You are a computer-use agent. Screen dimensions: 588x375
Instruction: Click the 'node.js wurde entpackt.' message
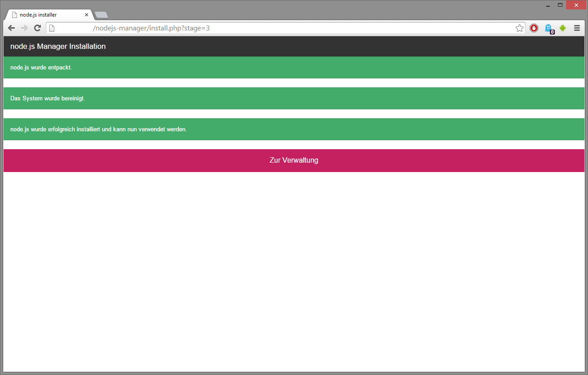pyautogui.click(x=294, y=68)
